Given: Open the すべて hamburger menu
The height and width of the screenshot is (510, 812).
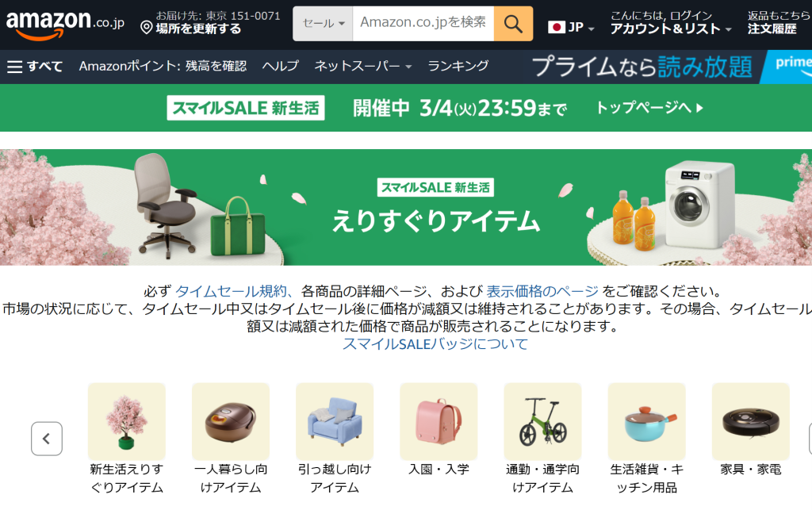Looking at the screenshot, I should pos(35,67).
